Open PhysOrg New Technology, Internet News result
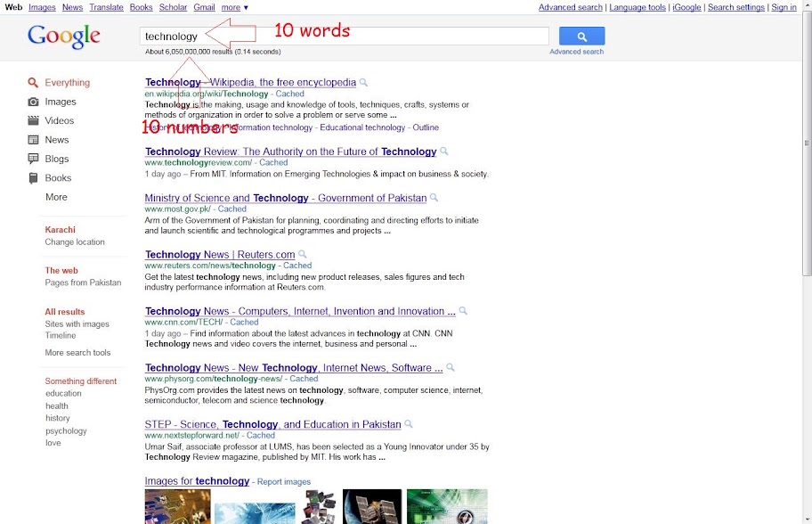This screenshot has height=524, width=812. click(x=294, y=367)
